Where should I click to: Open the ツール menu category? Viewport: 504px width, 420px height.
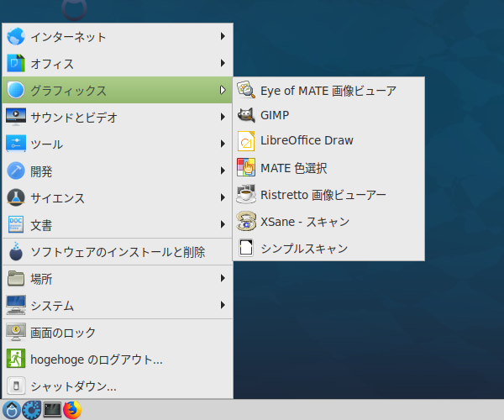click(x=118, y=144)
